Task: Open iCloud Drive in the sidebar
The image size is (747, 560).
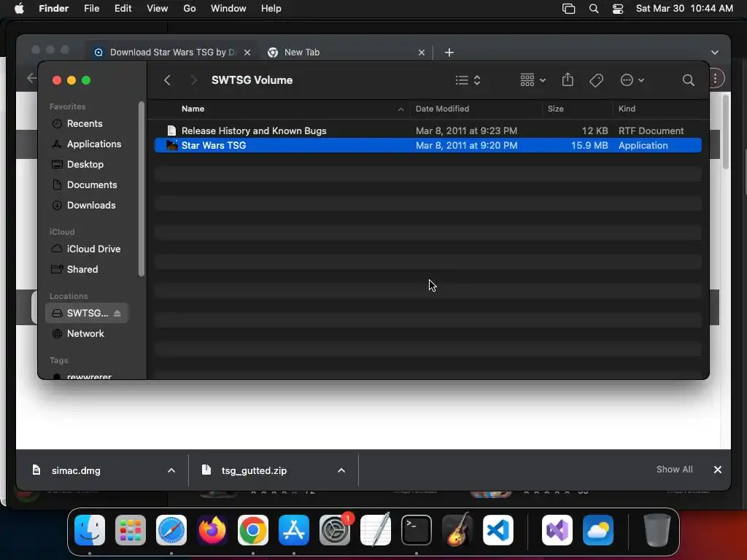Action: (x=86, y=249)
